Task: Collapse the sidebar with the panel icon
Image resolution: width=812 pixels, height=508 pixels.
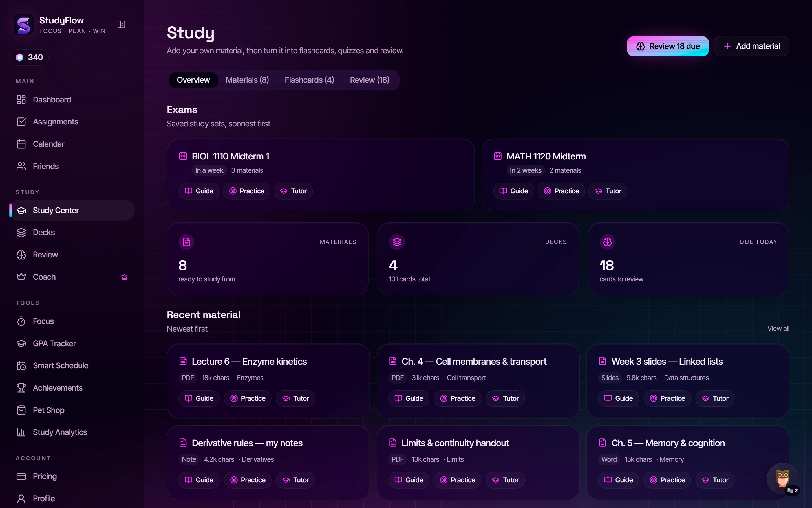Action: click(x=121, y=25)
